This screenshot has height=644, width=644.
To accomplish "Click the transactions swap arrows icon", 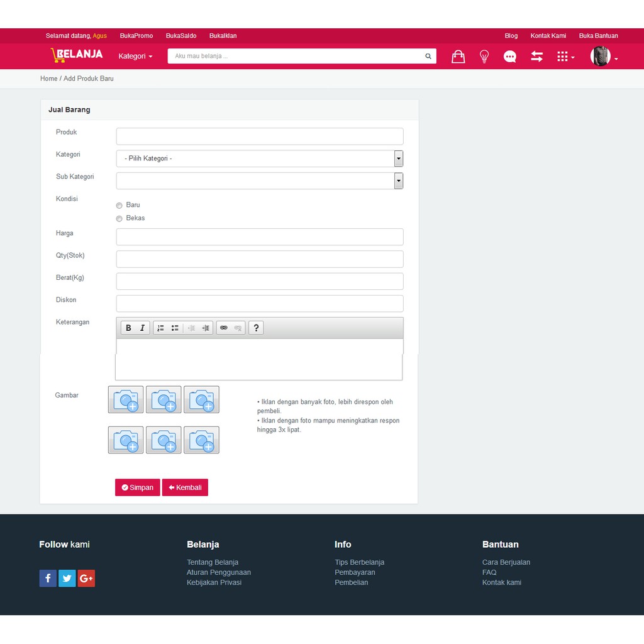I will pyautogui.click(x=536, y=56).
